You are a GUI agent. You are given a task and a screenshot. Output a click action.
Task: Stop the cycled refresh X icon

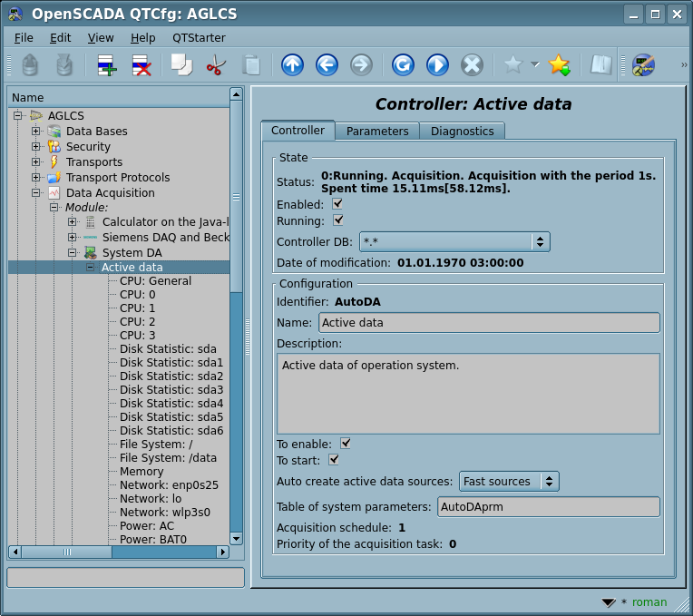point(472,65)
